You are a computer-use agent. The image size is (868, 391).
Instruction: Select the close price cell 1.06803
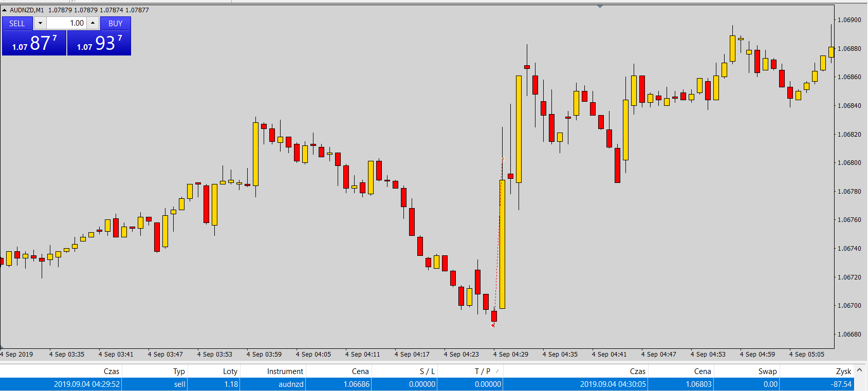coord(681,384)
